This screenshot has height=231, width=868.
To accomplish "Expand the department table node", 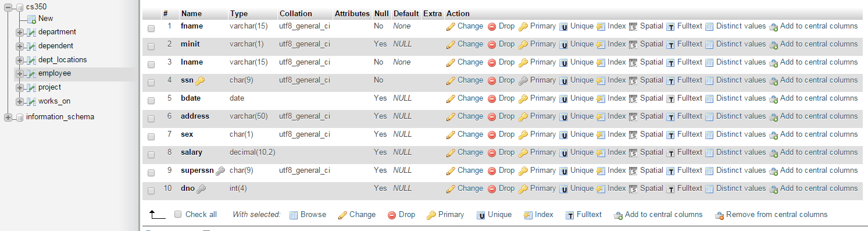I will [20, 33].
